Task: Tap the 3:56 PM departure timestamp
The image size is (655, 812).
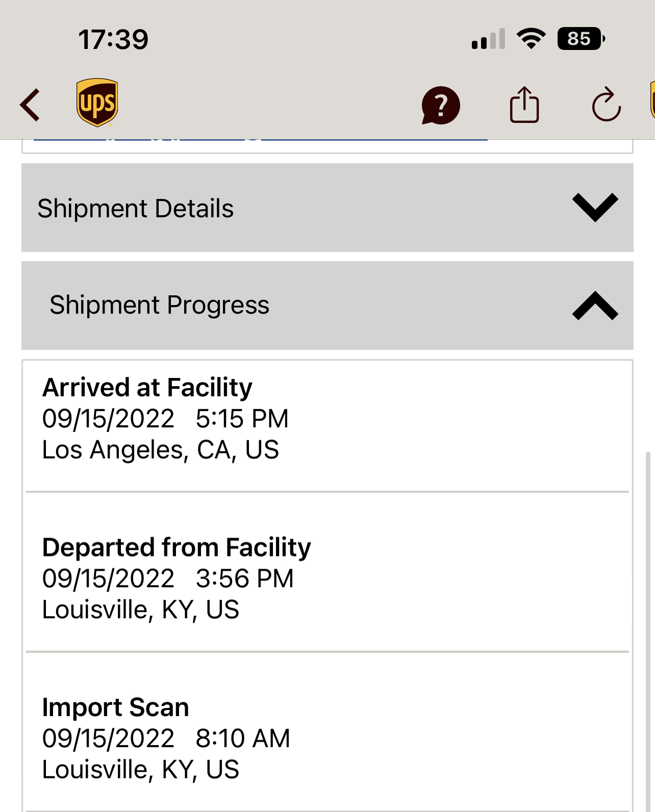Action: point(245,578)
